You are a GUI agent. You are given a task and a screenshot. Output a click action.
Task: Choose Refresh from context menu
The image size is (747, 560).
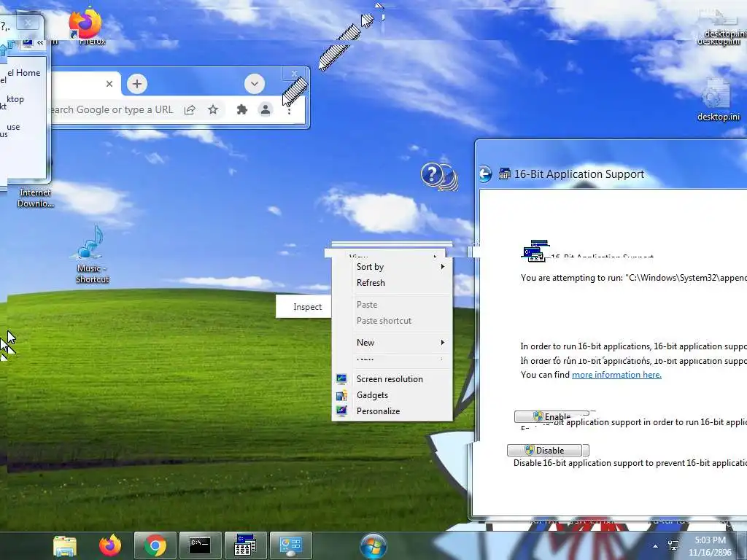click(x=392, y=283)
